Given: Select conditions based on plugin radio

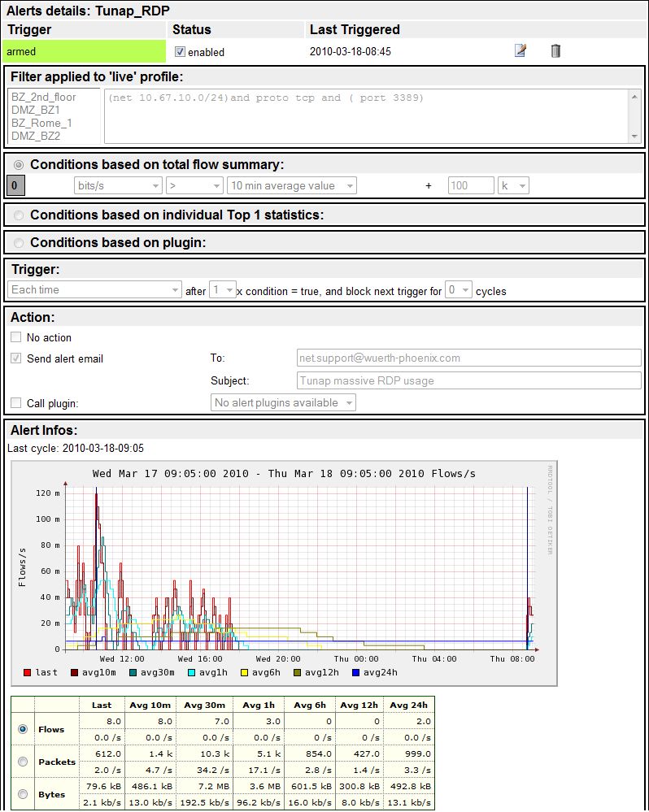Looking at the screenshot, I should (19, 243).
